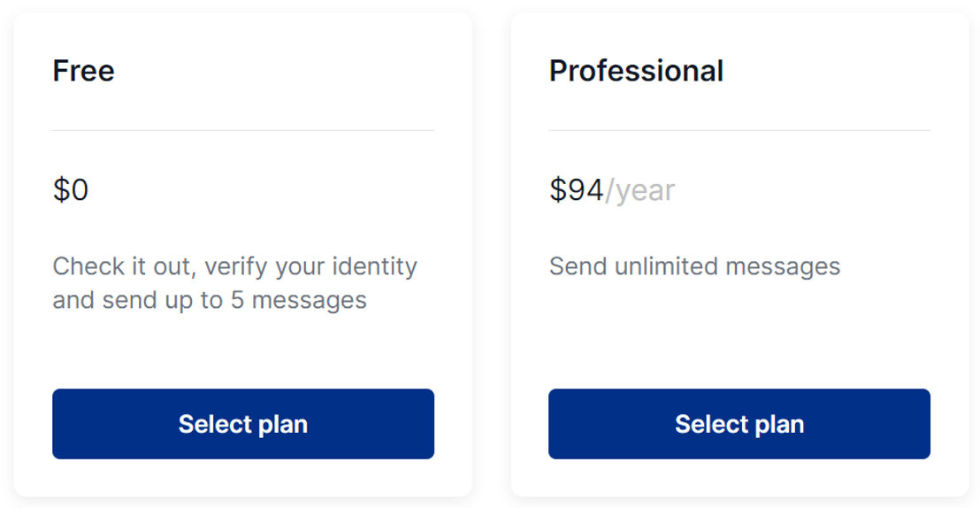980x508 pixels.
Task: Choose the $94/year plan via Select plan
Action: point(739,424)
